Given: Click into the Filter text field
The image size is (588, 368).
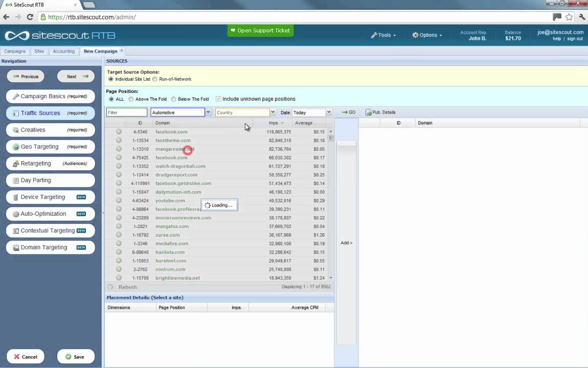Looking at the screenshot, I should tap(127, 112).
